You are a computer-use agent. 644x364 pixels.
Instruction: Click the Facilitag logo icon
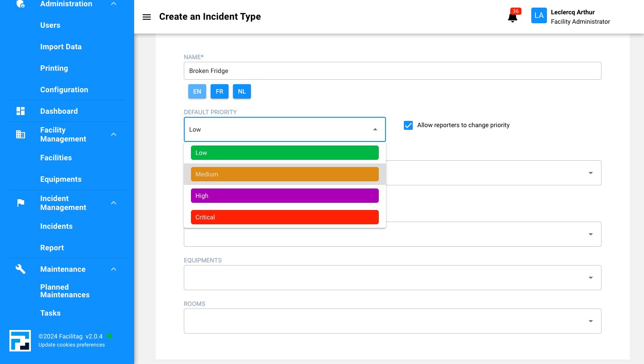click(x=20, y=340)
